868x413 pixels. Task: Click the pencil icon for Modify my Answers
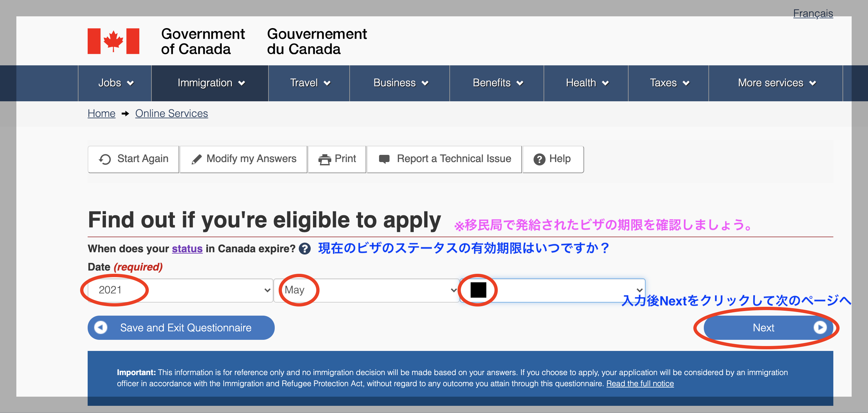coord(197,159)
